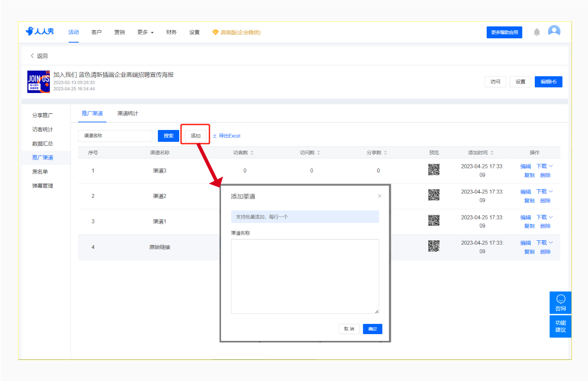
Task: Click 删除 for 原始链接
Action: [545, 252]
